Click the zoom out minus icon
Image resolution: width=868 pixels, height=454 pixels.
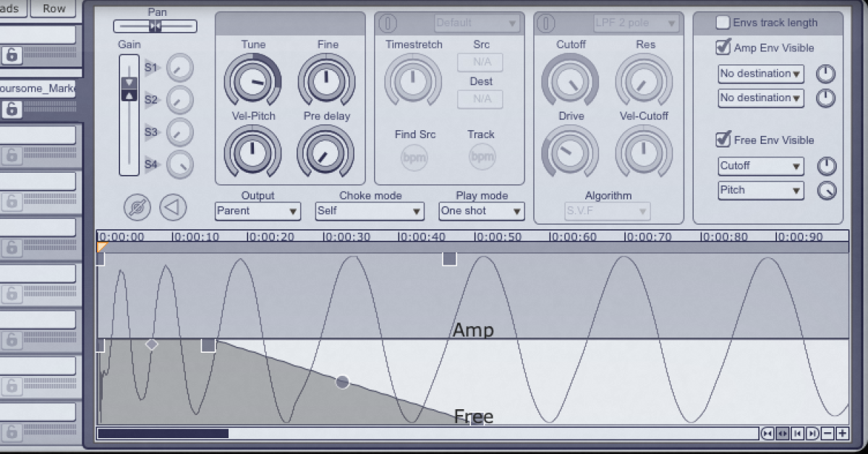827,433
